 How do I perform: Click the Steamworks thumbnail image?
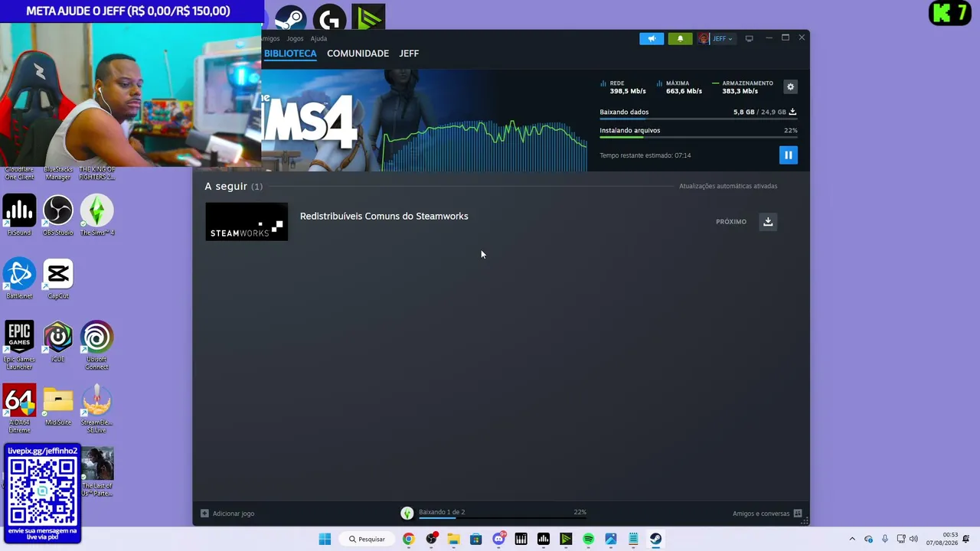pos(247,222)
